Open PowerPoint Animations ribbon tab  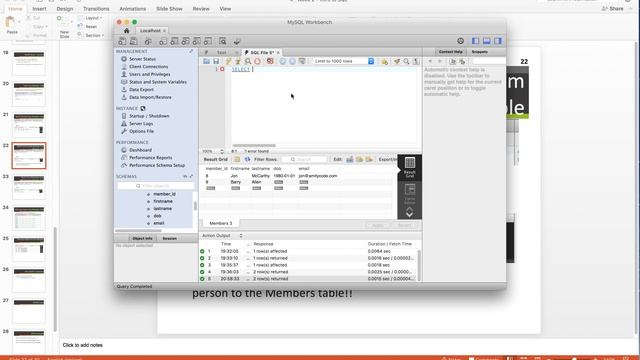[133, 9]
